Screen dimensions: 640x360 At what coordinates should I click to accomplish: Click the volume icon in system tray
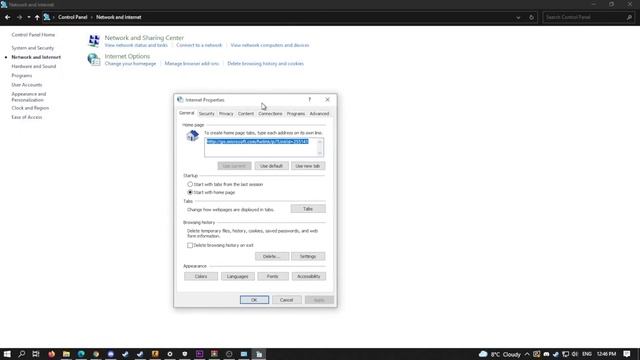575,354
